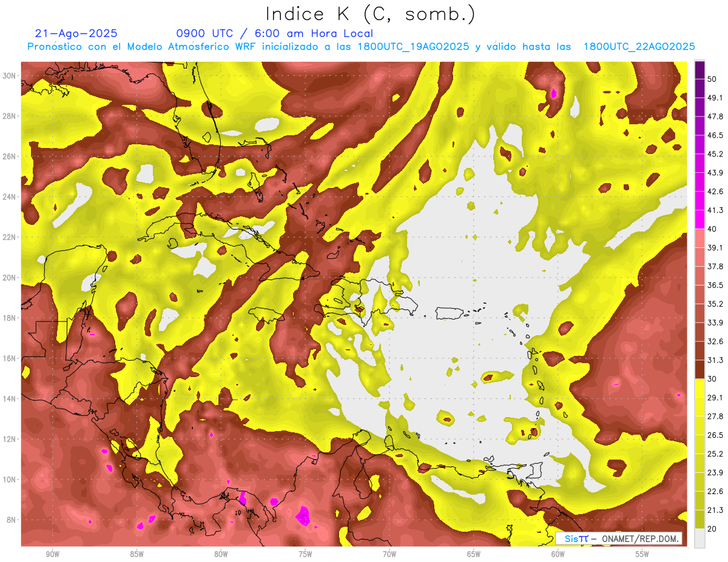Click the time label '0900 UTC / 6:00 am Hora Local'
Viewport: 728px width, 562px height.
point(274,33)
